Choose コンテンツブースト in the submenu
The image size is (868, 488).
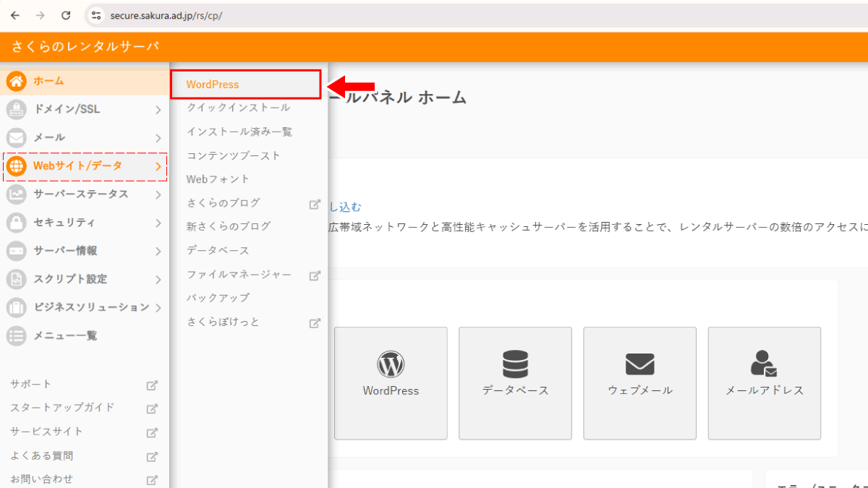tap(233, 155)
